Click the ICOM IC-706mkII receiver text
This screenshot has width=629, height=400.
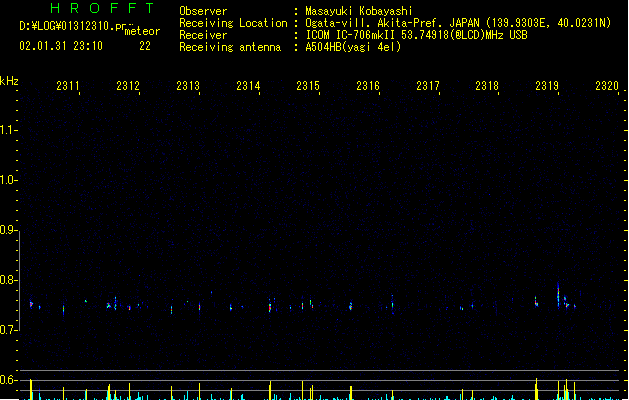pyautogui.click(x=416, y=35)
